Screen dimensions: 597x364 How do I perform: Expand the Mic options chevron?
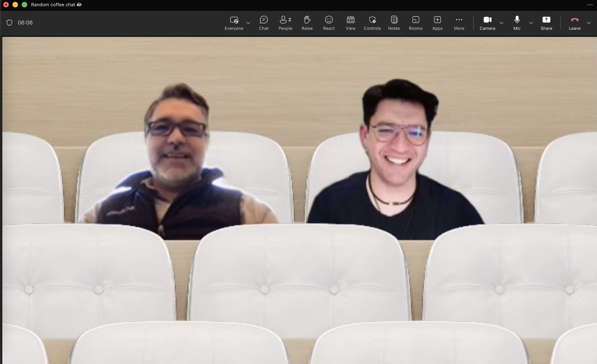coord(531,23)
